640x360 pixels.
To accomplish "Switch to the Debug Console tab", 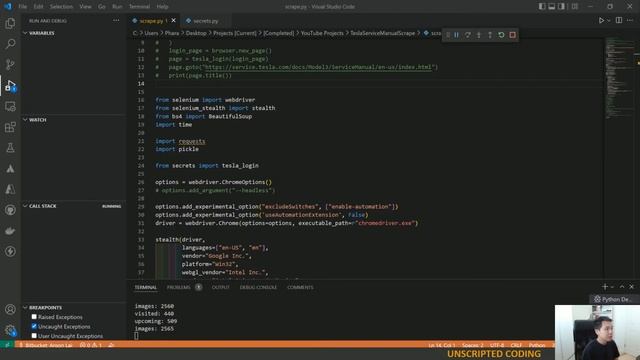I will click(258, 287).
